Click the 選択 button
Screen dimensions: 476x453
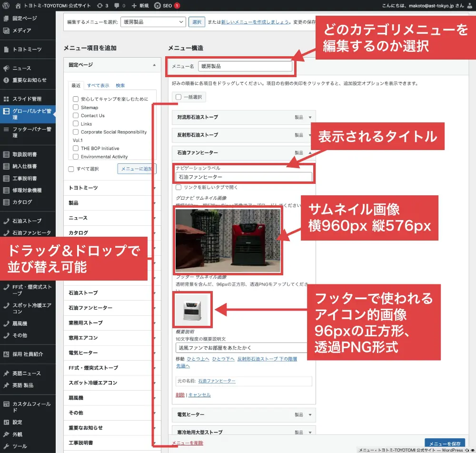(197, 22)
